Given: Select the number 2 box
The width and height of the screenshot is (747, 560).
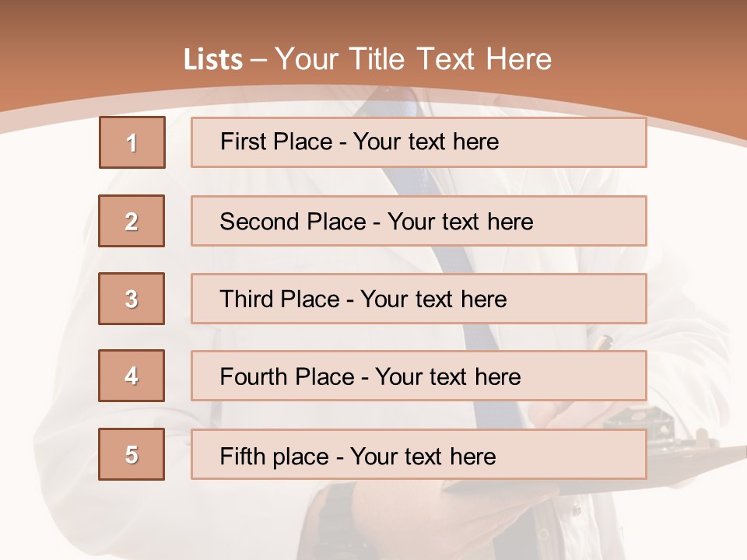Looking at the screenshot, I should tap(132, 221).
